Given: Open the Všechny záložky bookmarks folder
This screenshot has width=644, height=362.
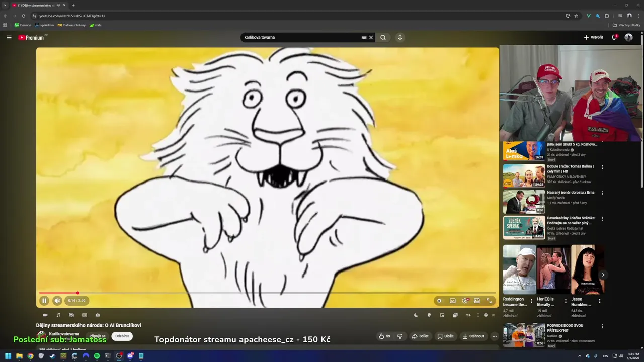Looking at the screenshot, I should 626,25.
